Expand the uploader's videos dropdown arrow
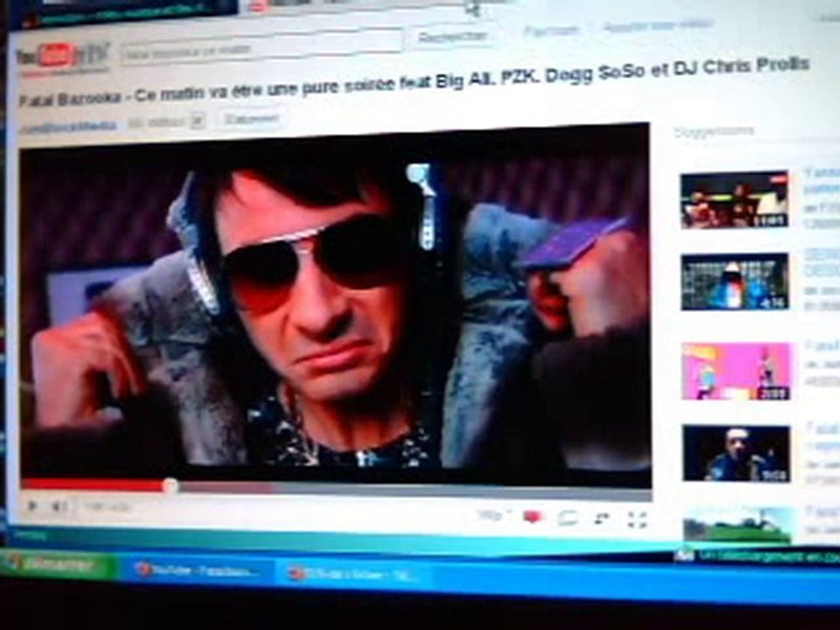 [198, 121]
